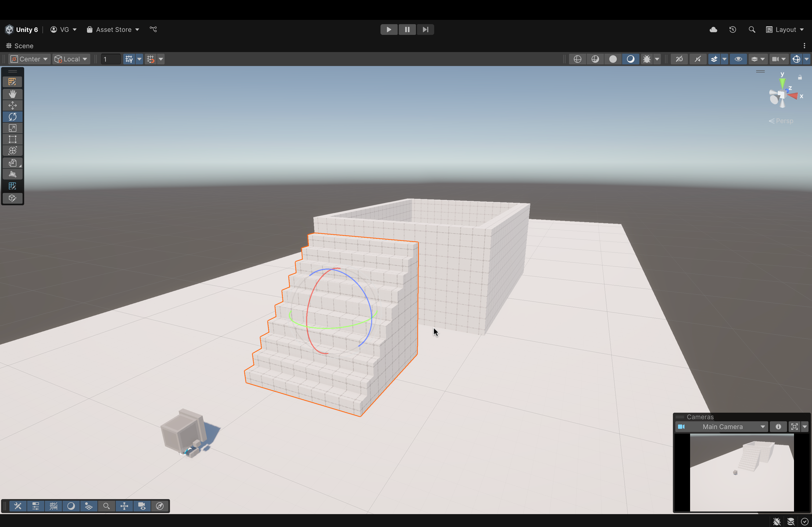Select the Rotate tool

(13, 116)
